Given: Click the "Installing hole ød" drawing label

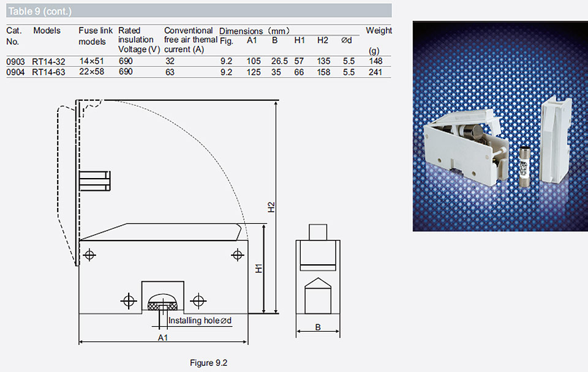Looking at the screenshot, I should click(200, 321).
